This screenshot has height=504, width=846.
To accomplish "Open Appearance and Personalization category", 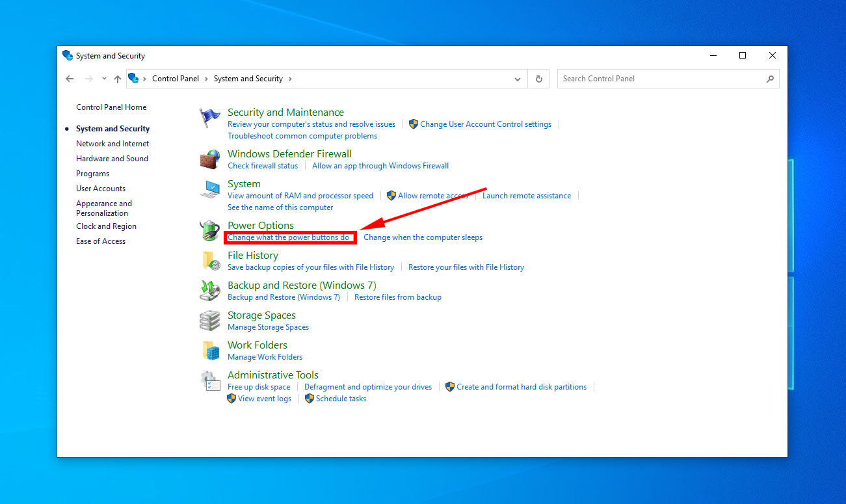I will point(104,208).
